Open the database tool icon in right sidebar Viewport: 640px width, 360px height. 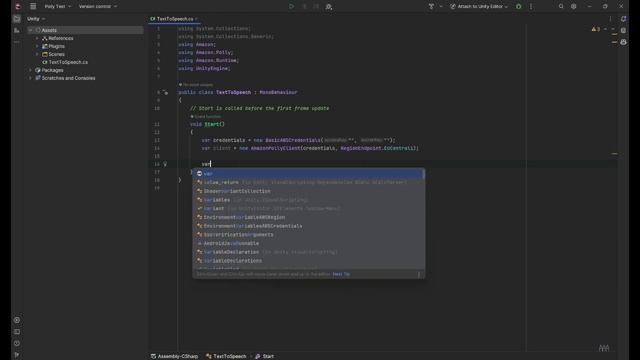point(623,30)
